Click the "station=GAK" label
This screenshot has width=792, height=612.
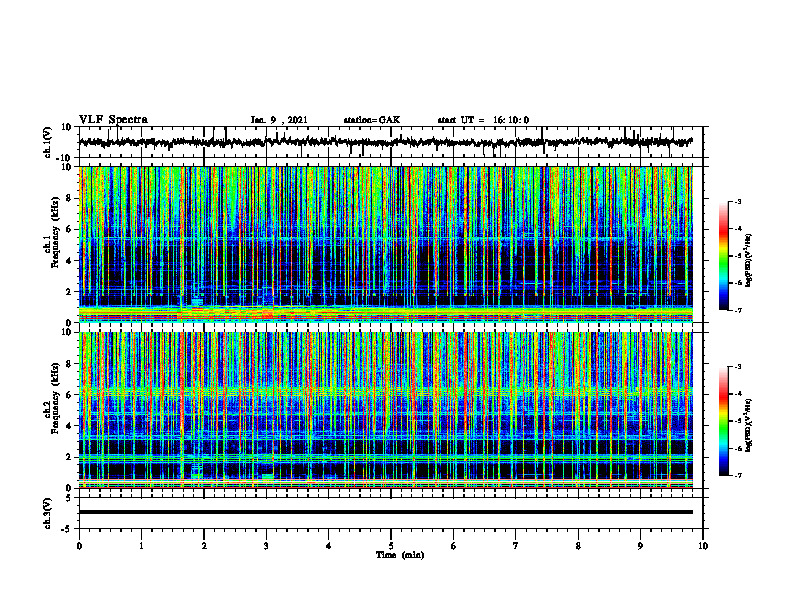click(372, 120)
